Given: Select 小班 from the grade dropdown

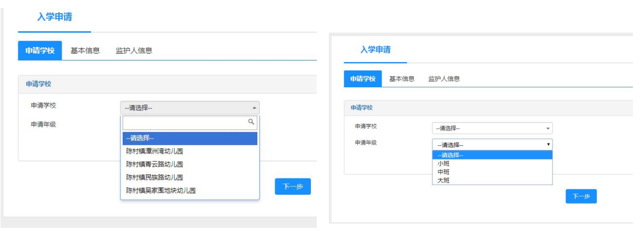Looking at the screenshot, I should [444, 164].
